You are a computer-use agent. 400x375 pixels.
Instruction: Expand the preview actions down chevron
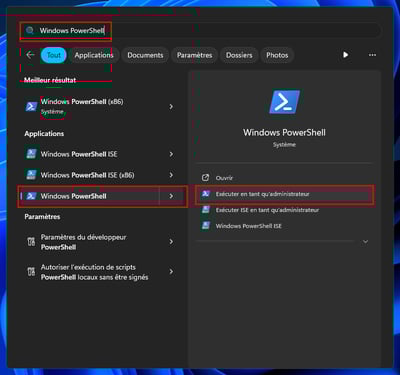(x=365, y=242)
